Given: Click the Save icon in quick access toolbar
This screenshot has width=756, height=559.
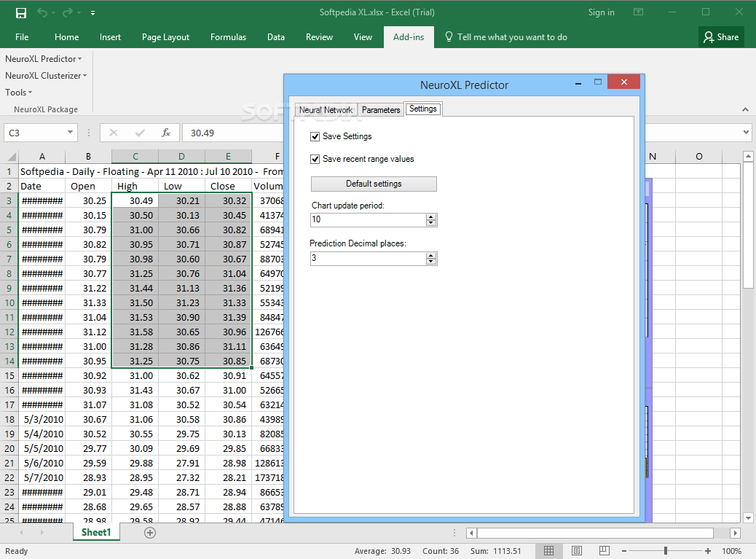Looking at the screenshot, I should (20, 12).
